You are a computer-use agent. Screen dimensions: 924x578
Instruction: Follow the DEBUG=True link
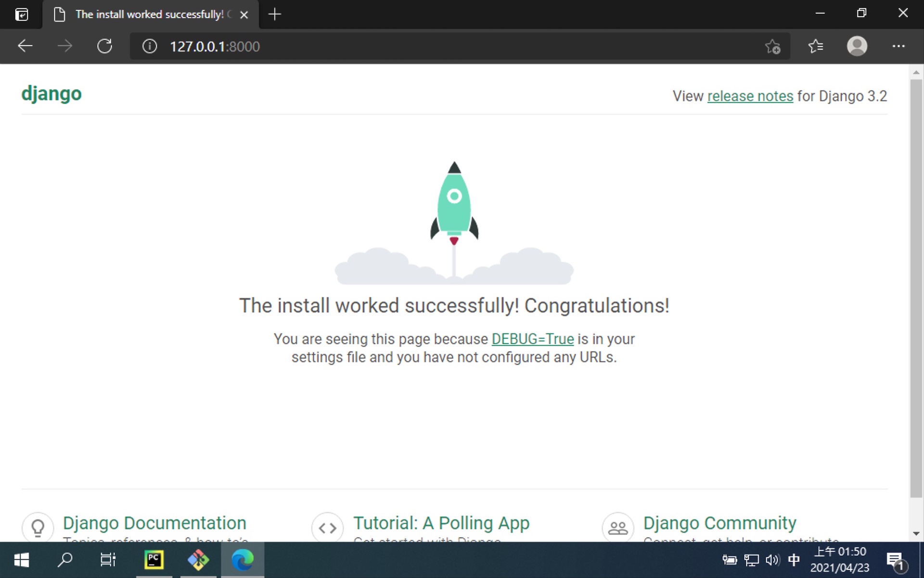[x=532, y=339]
